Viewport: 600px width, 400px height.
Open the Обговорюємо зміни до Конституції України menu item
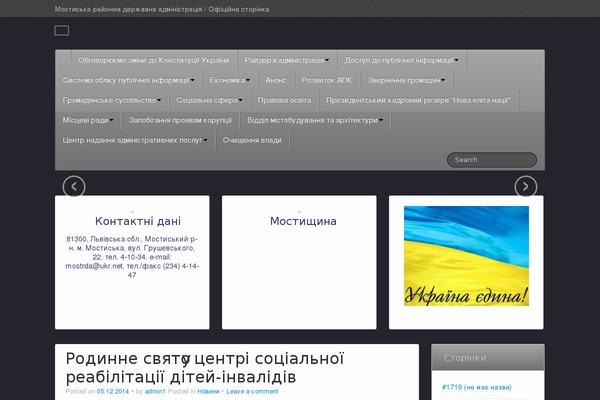(x=154, y=60)
